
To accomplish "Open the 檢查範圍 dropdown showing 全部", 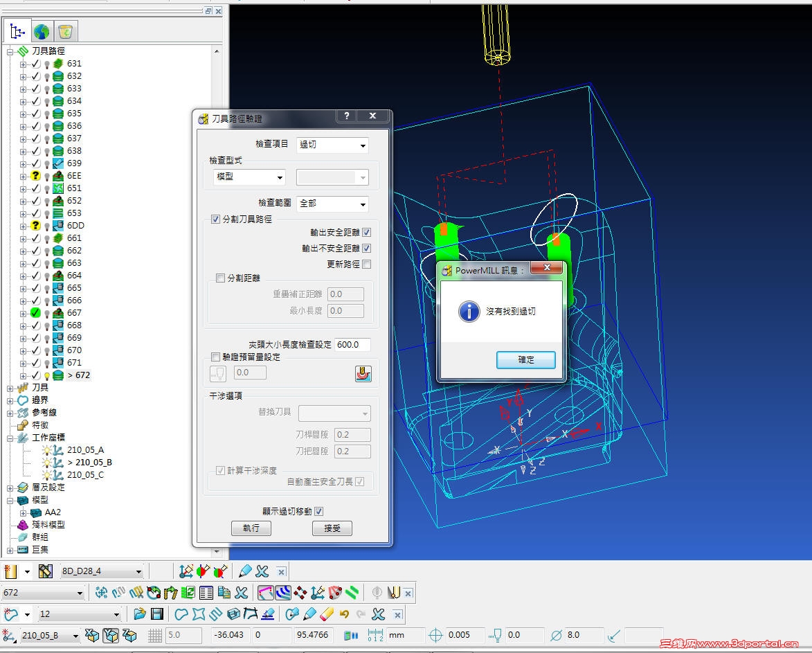I will tap(332, 204).
